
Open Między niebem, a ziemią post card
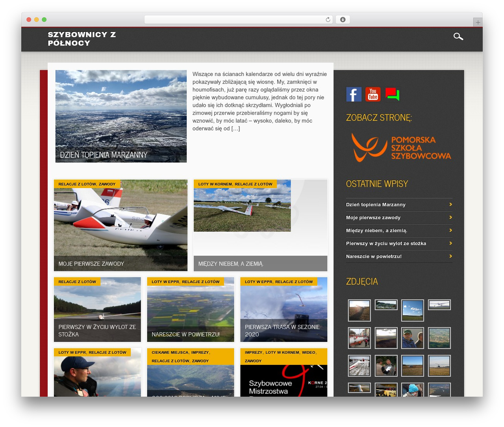tap(260, 225)
